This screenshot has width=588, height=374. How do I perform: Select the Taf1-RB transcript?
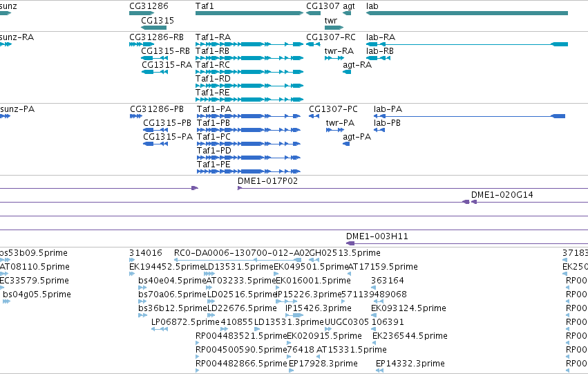point(249,58)
